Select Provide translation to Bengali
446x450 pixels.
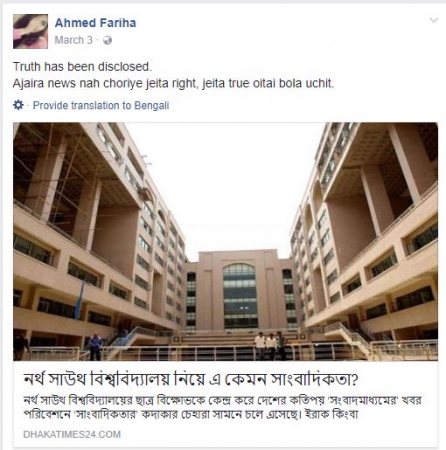click(x=101, y=105)
